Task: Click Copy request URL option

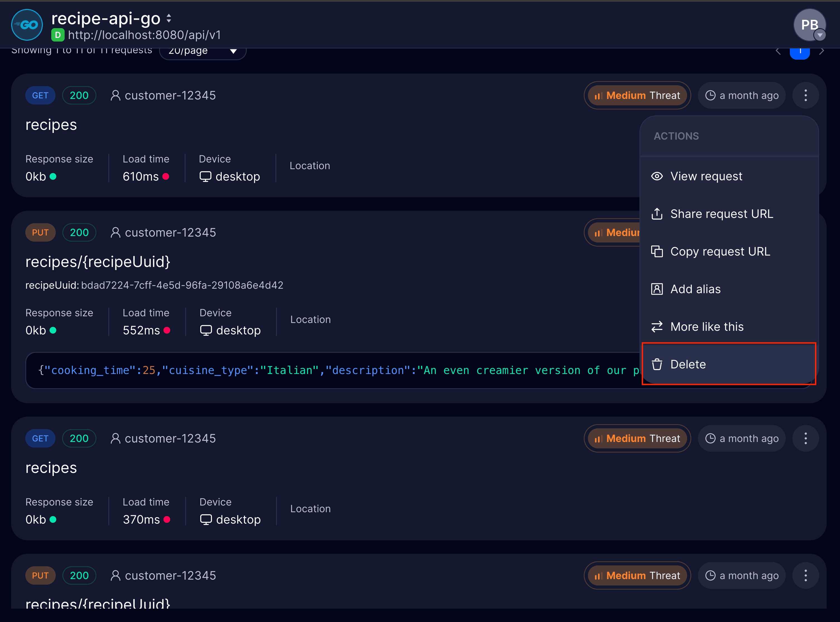Action: (720, 252)
